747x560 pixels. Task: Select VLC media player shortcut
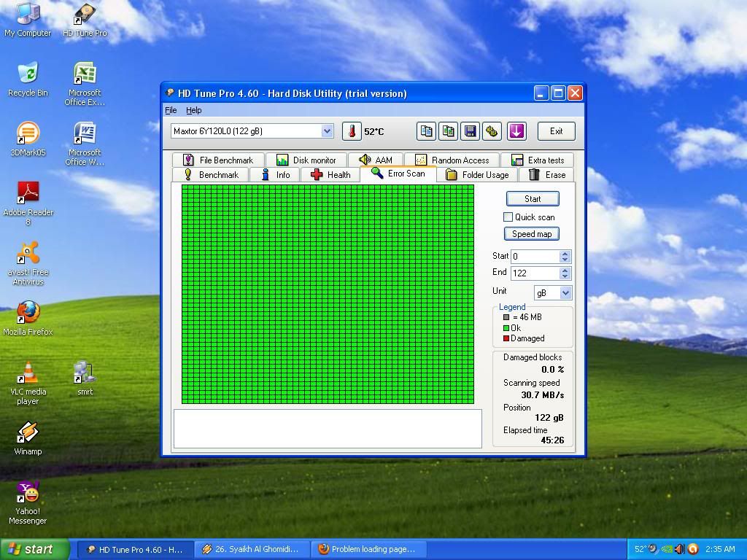28,383
